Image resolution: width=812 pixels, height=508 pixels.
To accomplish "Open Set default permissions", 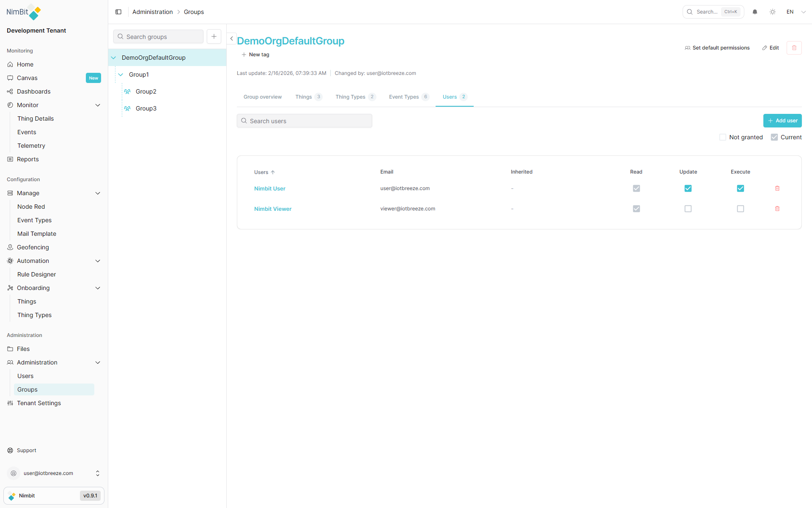I will (717, 48).
